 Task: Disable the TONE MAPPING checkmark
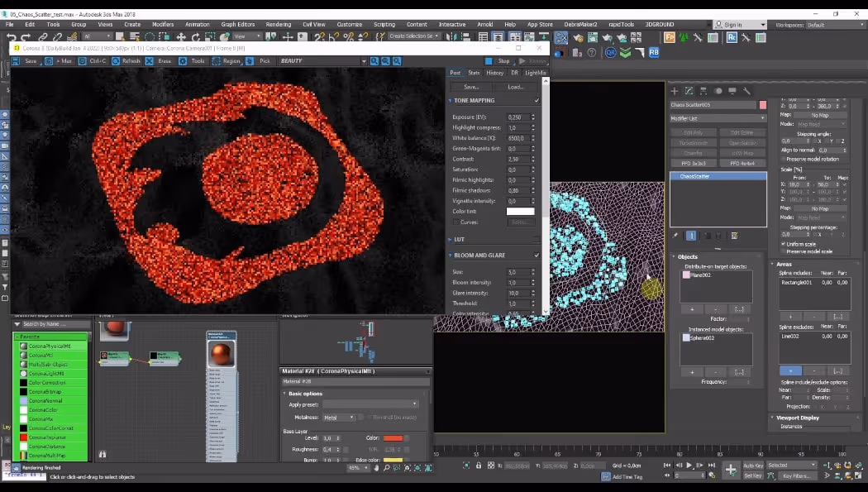pyautogui.click(x=537, y=101)
